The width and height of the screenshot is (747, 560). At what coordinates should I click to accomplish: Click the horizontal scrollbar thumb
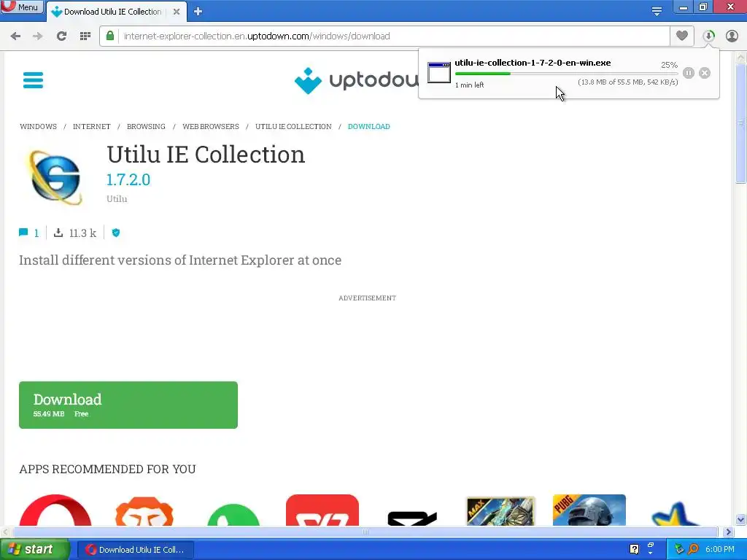pos(365,532)
